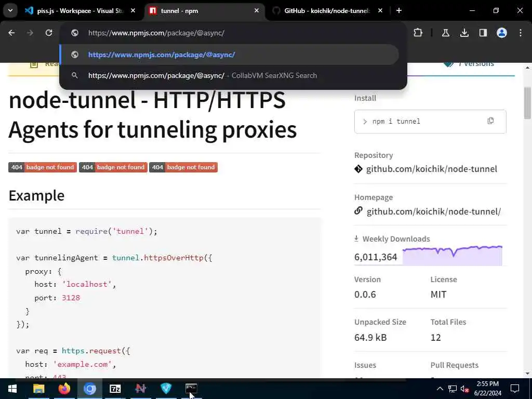Open the browser extensions puzzle icon
This screenshot has width=532, height=399.
tap(418, 33)
